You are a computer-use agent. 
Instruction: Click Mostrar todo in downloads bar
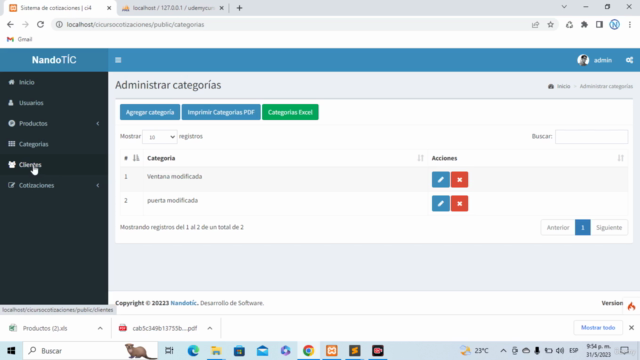click(598, 327)
